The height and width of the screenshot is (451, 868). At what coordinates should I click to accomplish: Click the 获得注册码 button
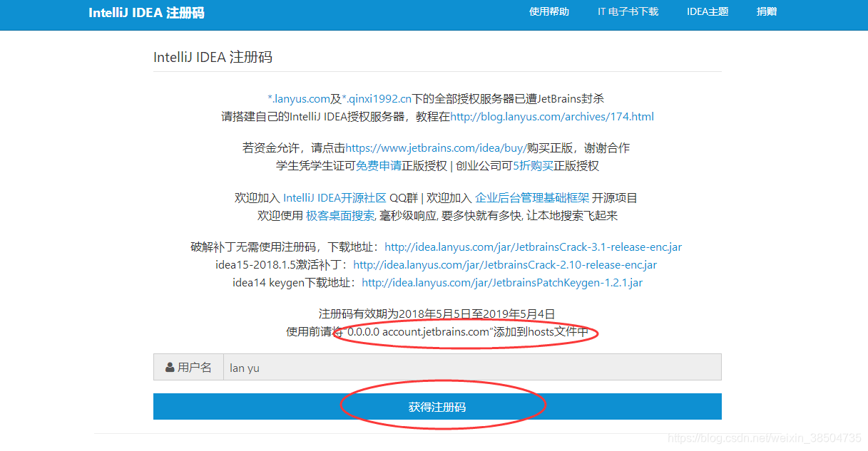437,407
